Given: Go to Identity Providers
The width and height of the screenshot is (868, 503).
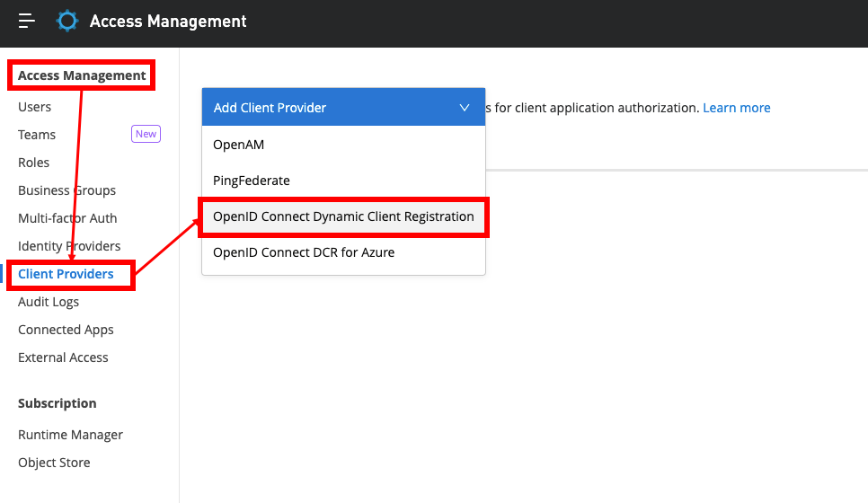Looking at the screenshot, I should coord(69,246).
